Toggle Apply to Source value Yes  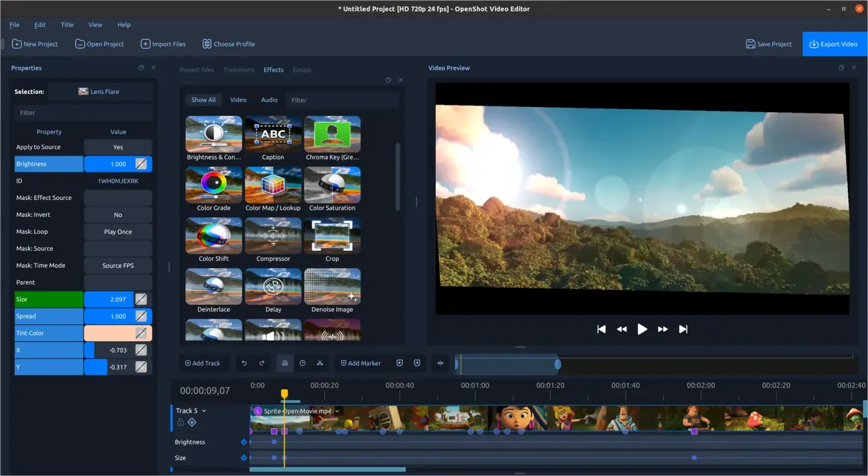click(x=118, y=147)
